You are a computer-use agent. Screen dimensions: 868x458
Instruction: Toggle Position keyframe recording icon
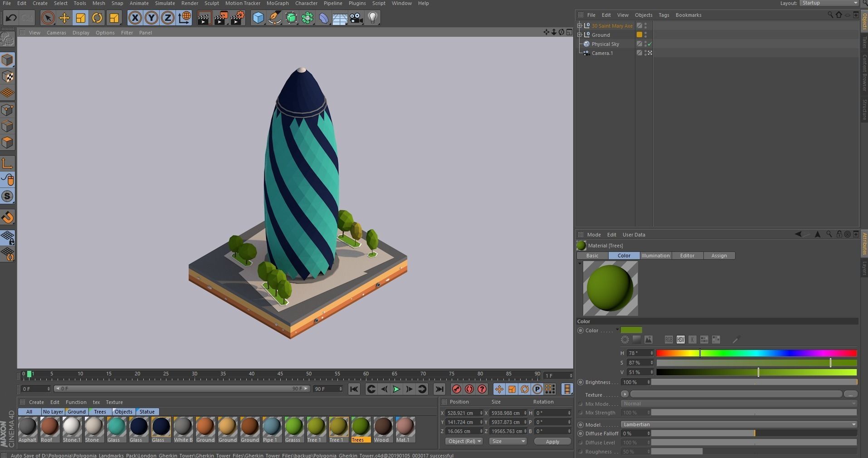[x=499, y=389]
